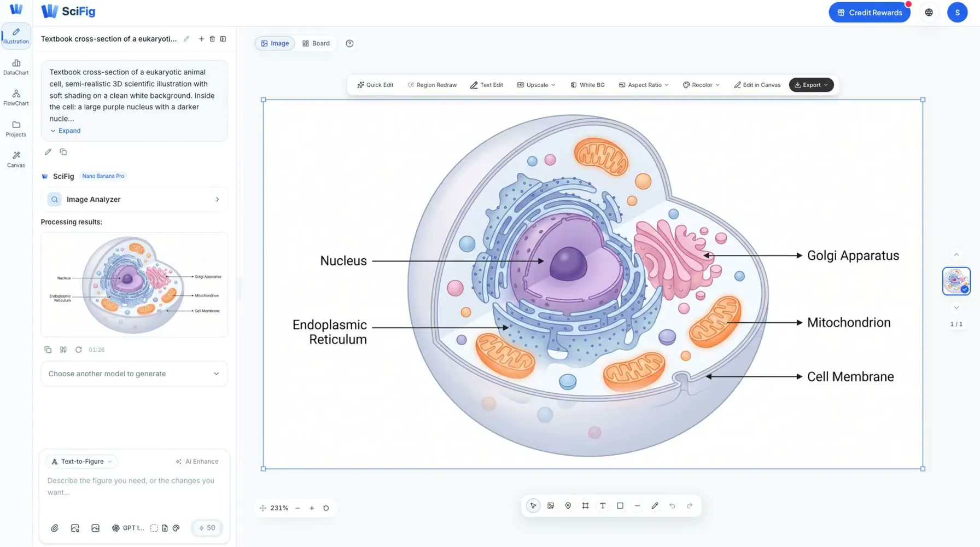Switch to the Image view toggle
The width and height of the screenshot is (980, 547).
pos(275,43)
